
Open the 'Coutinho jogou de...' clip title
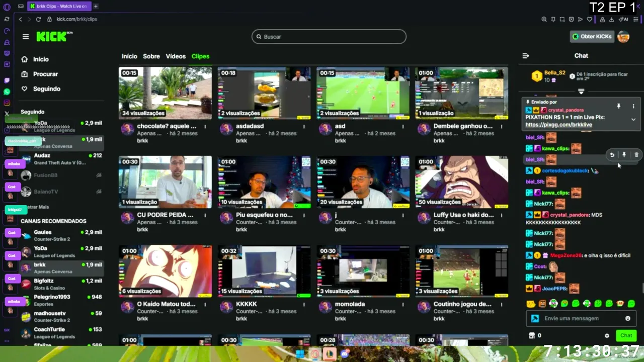(463, 304)
